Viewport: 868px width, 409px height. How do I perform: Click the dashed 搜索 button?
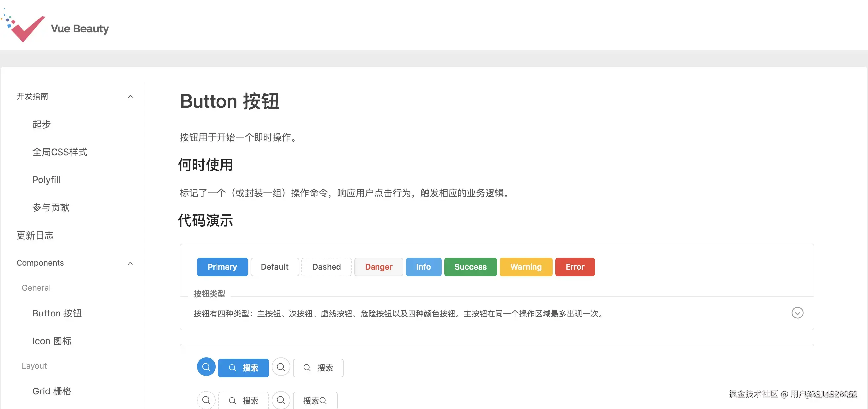tap(243, 401)
